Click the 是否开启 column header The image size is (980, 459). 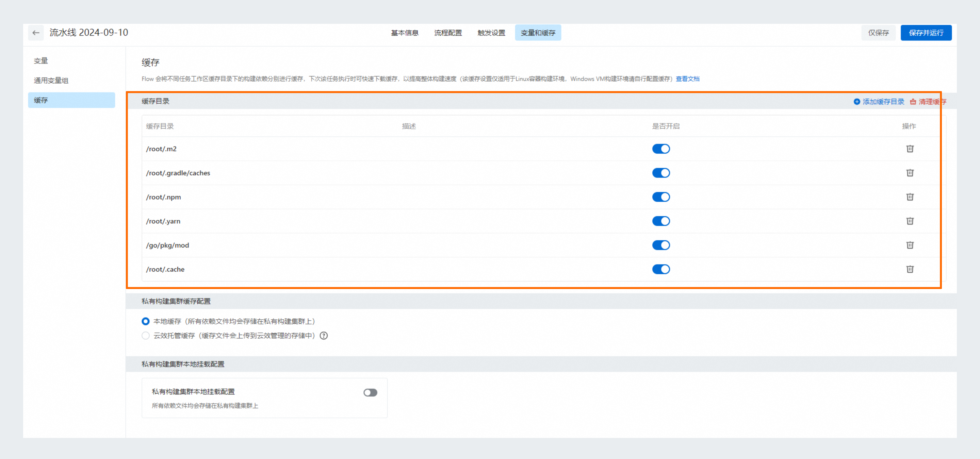tap(666, 126)
